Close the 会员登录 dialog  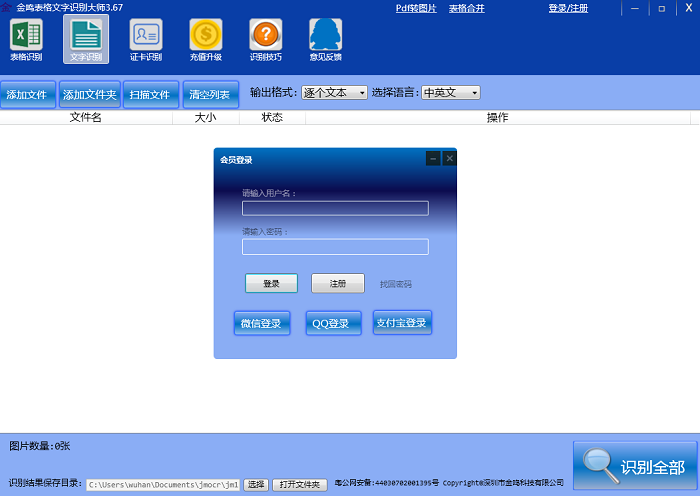click(x=450, y=158)
